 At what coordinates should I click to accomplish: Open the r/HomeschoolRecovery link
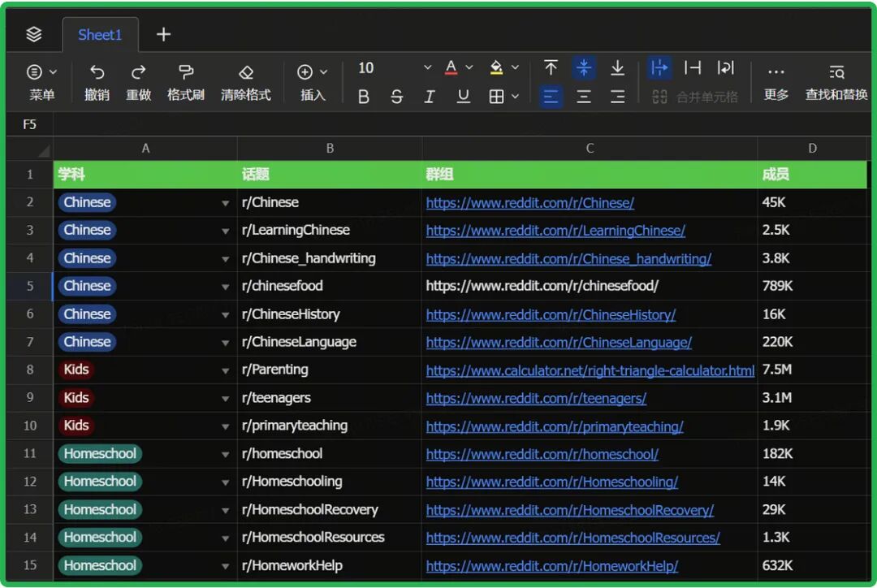coord(569,510)
